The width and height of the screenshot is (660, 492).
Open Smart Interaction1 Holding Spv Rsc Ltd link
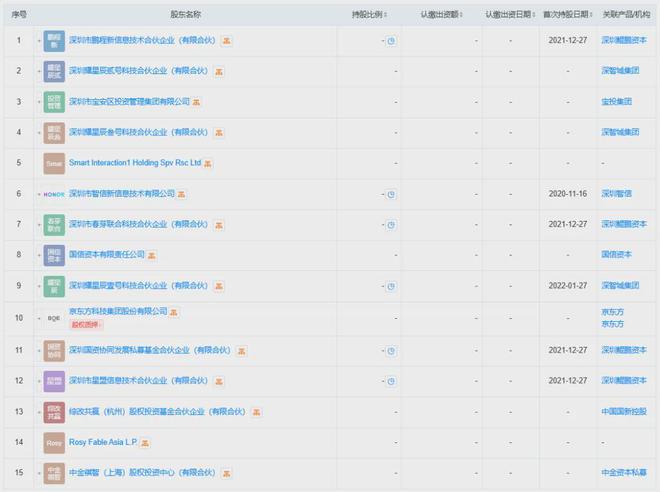[135, 163]
